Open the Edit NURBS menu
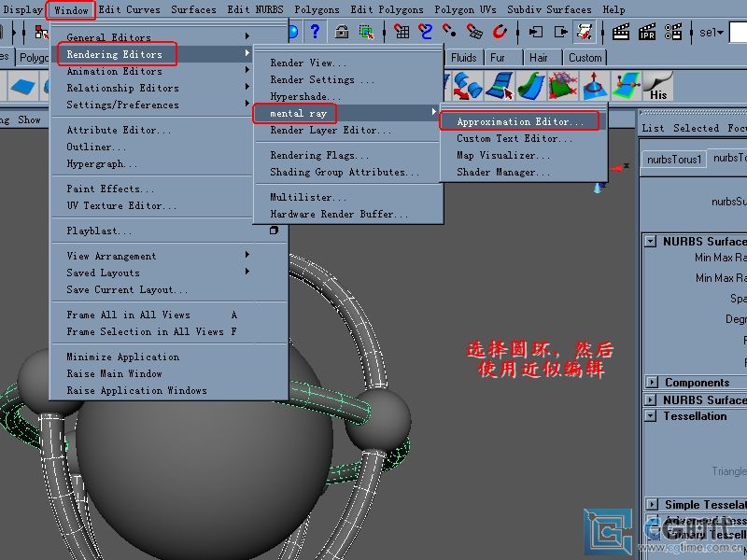This screenshot has height=560, width=747. click(x=255, y=9)
